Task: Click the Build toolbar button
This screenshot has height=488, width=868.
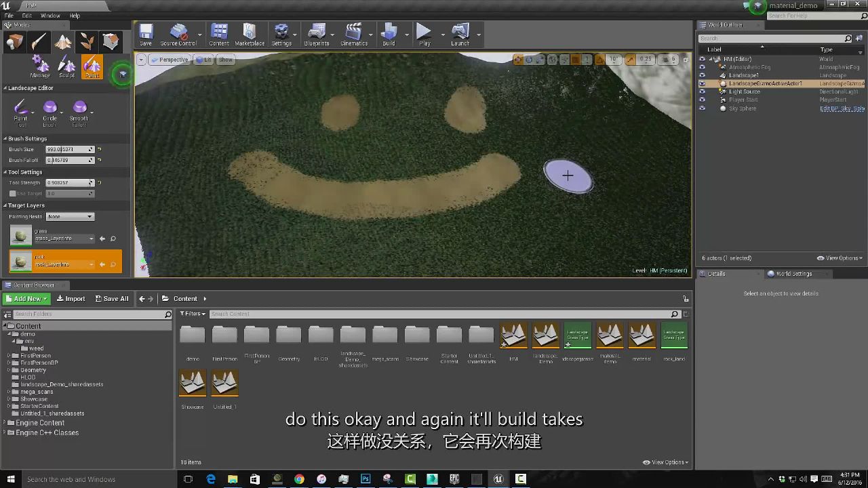Action: [x=389, y=35]
